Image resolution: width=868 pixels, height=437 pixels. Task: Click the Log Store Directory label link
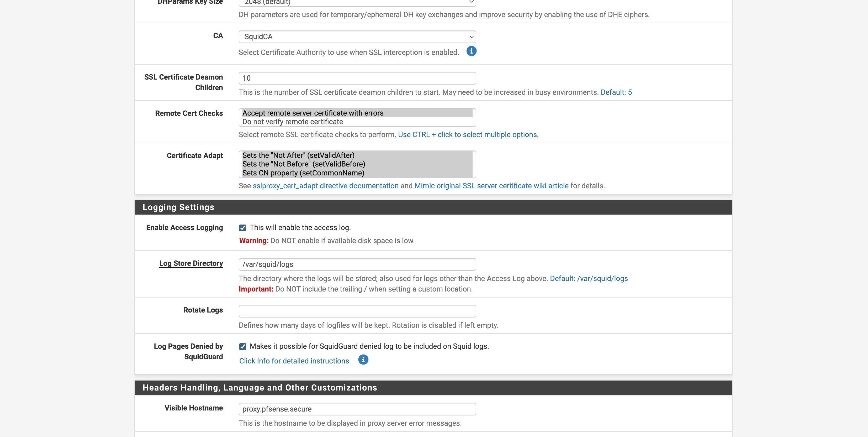coord(191,263)
